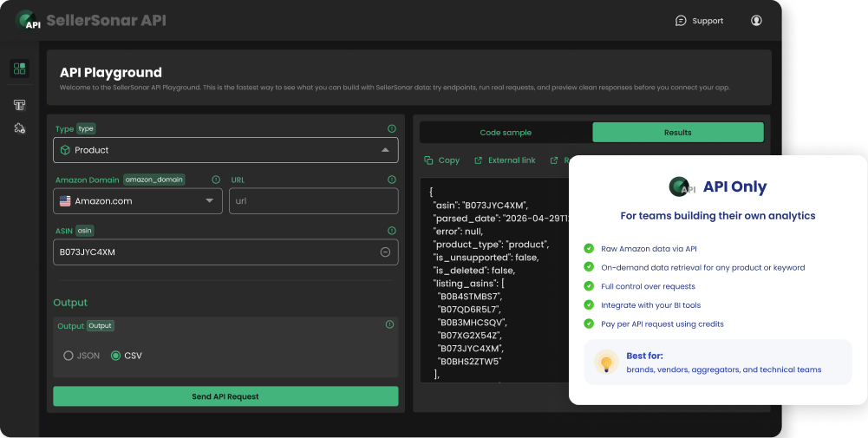This screenshot has width=868, height=438.
Task: Click "B0BHS2ZTW5" in results
Action: pos(469,361)
